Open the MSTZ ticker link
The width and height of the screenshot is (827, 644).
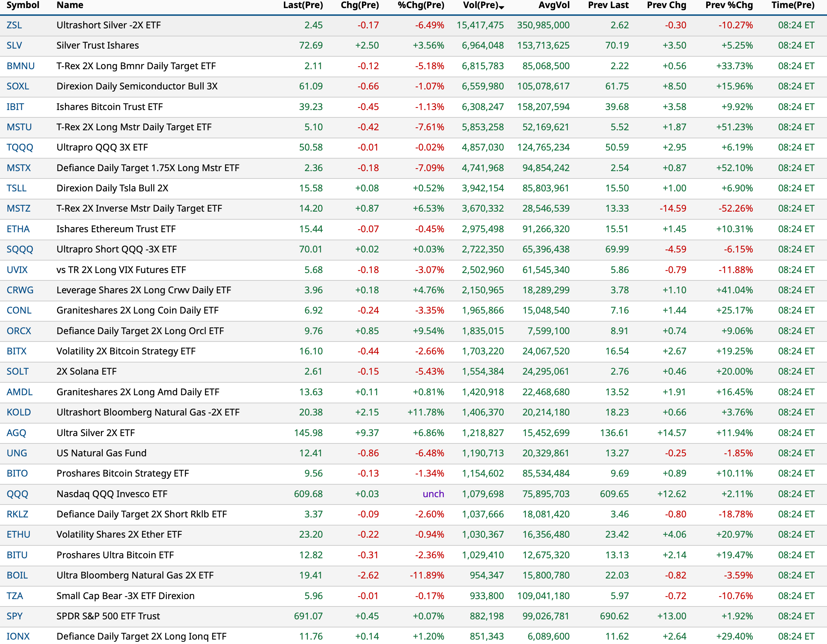(18, 209)
